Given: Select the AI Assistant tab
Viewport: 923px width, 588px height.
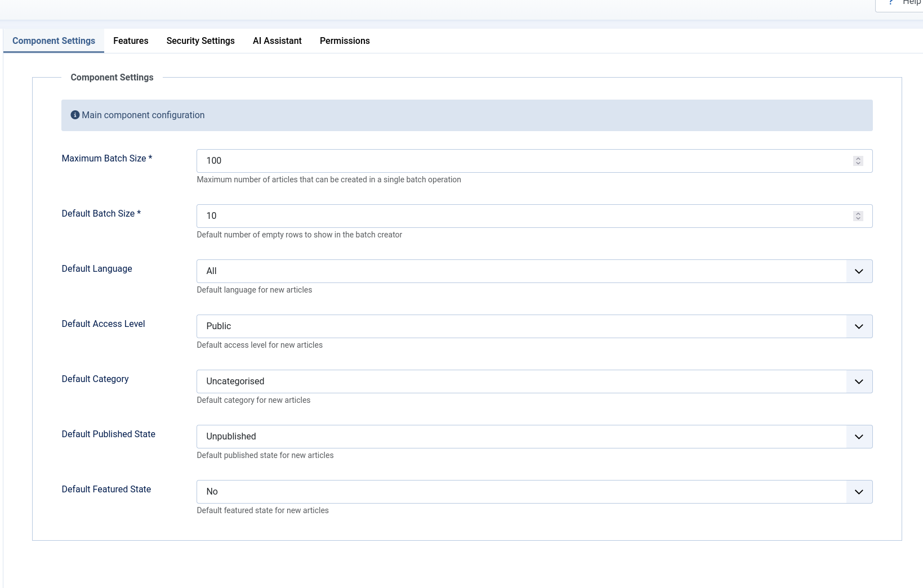Looking at the screenshot, I should 277,41.
